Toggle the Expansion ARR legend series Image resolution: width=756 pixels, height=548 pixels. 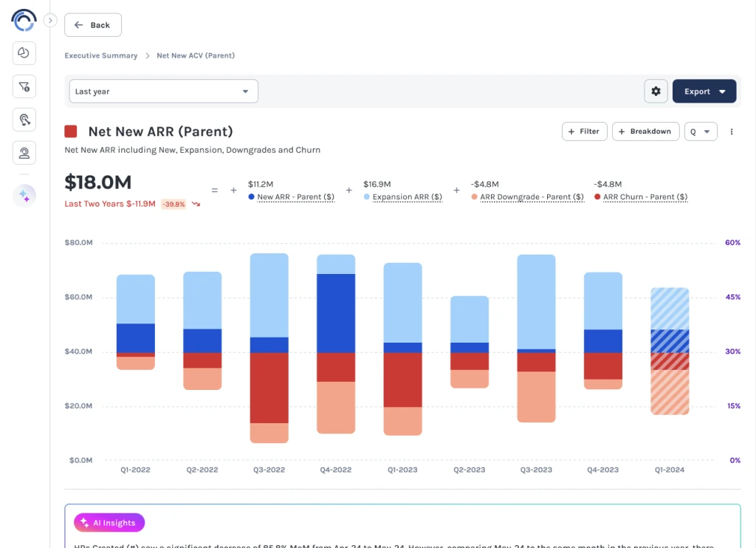407,197
